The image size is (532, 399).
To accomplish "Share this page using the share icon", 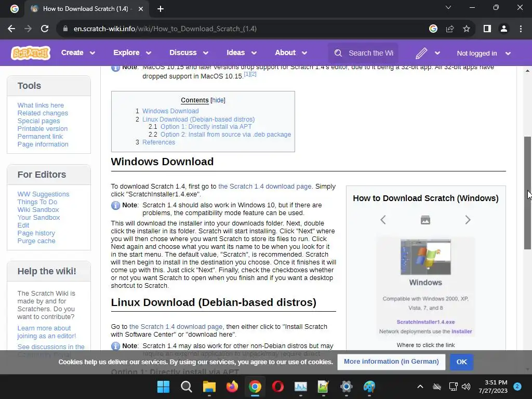I will [x=450, y=29].
